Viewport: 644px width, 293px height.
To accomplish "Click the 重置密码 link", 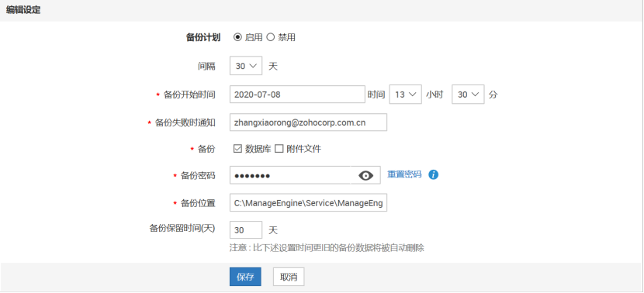I will (404, 174).
